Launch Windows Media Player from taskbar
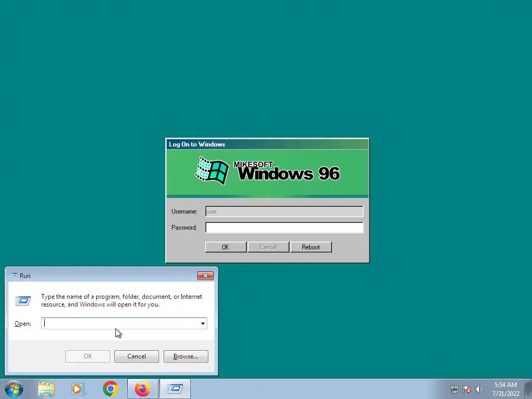 coord(78,389)
